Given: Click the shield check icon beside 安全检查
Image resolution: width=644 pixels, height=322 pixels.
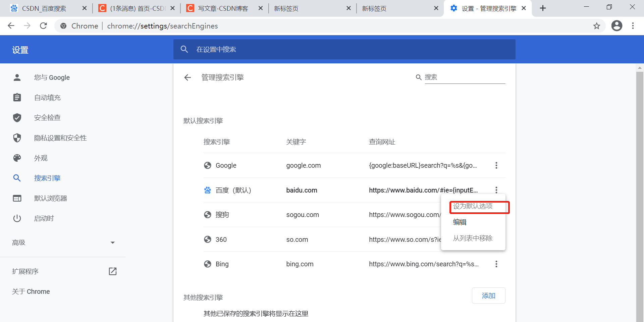Looking at the screenshot, I should [17, 118].
